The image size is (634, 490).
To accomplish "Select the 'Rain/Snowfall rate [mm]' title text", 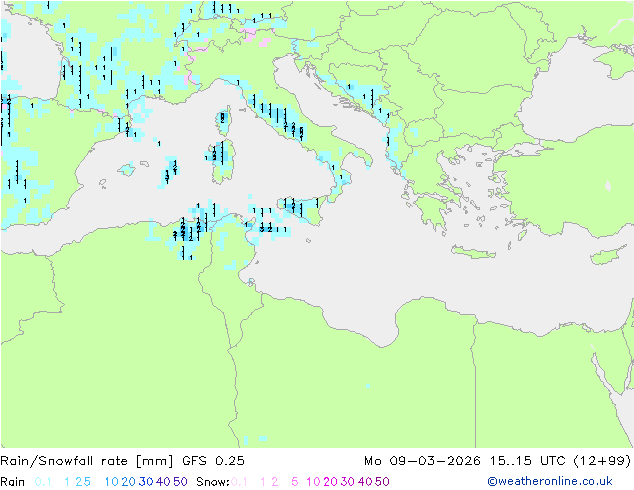I will pos(87,461).
